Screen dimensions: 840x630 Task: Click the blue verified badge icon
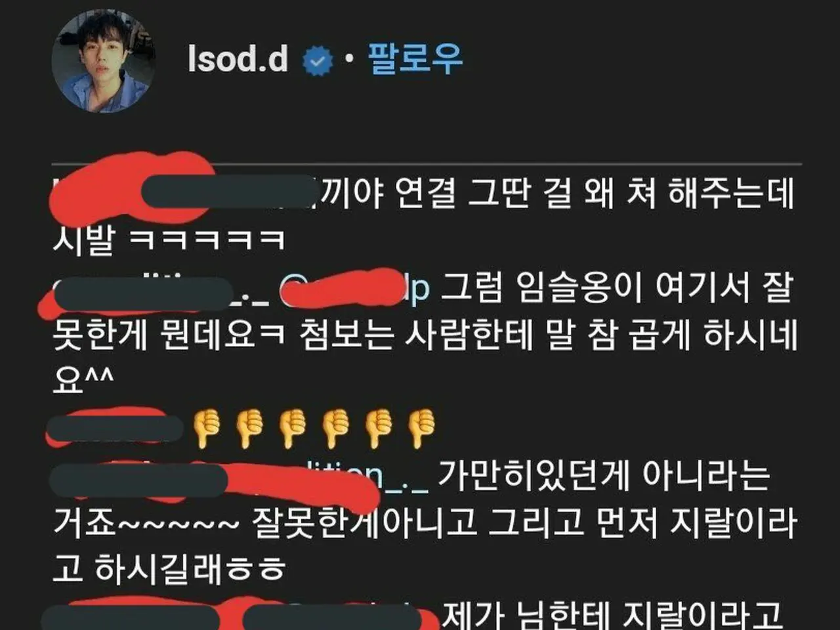coord(317,61)
